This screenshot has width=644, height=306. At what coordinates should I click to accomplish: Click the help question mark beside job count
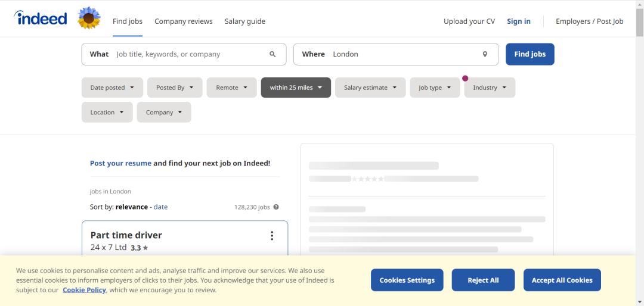pyautogui.click(x=276, y=207)
